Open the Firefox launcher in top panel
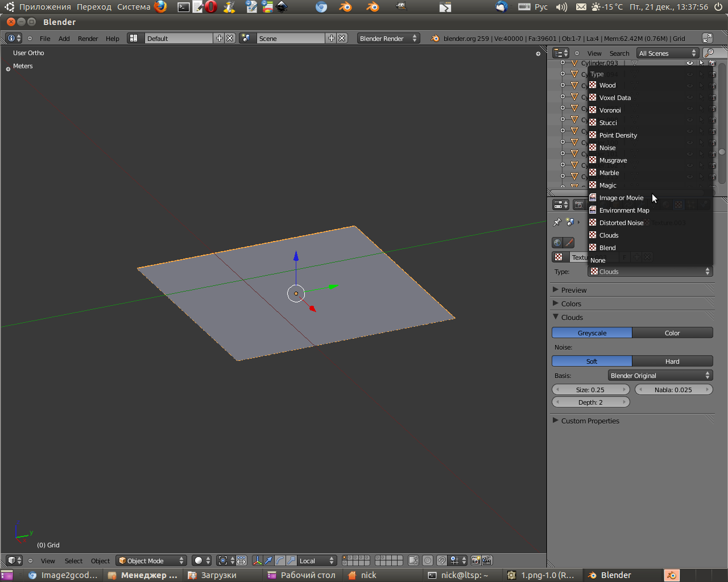The image size is (728, 582). click(x=160, y=7)
